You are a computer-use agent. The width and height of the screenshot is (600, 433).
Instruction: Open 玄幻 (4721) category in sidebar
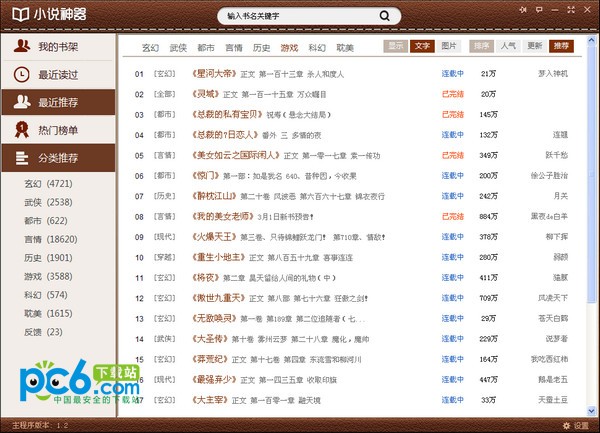pyautogui.click(x=48, y=184)
